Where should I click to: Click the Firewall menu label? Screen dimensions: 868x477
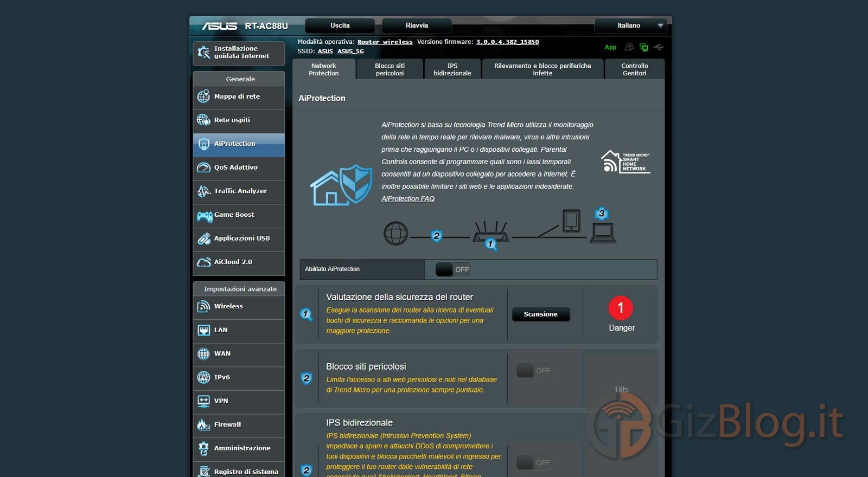coord(228,424)
